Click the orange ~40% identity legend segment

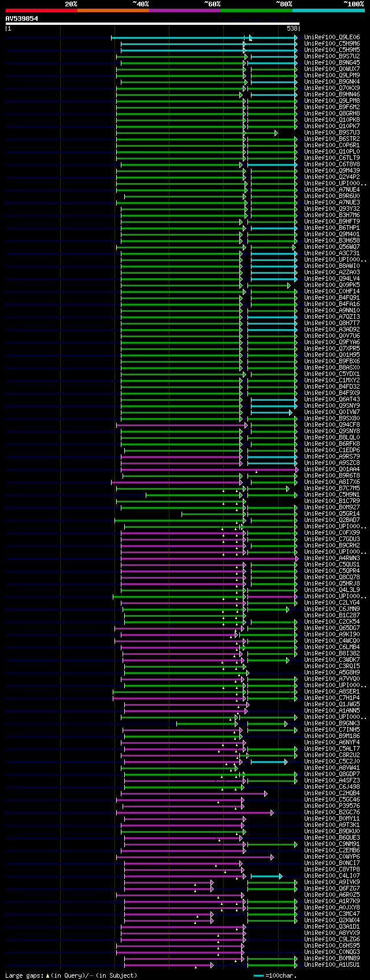pos(113,10)
